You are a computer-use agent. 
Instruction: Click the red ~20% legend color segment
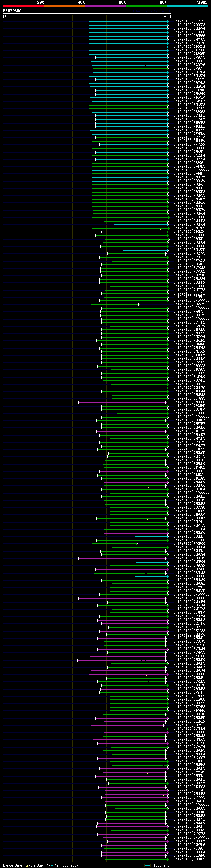click(24, 6)
